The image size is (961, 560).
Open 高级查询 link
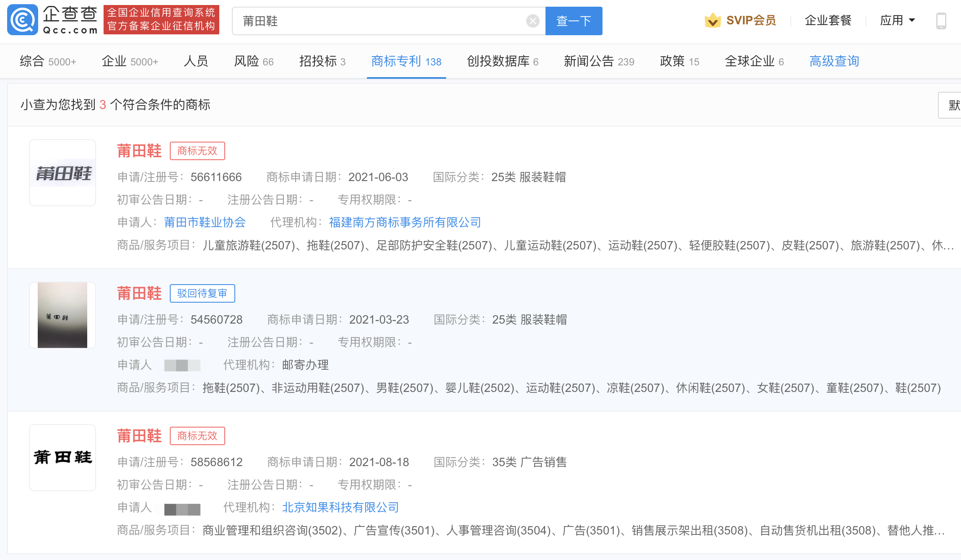pyautogui.click(x=834, y=61)
